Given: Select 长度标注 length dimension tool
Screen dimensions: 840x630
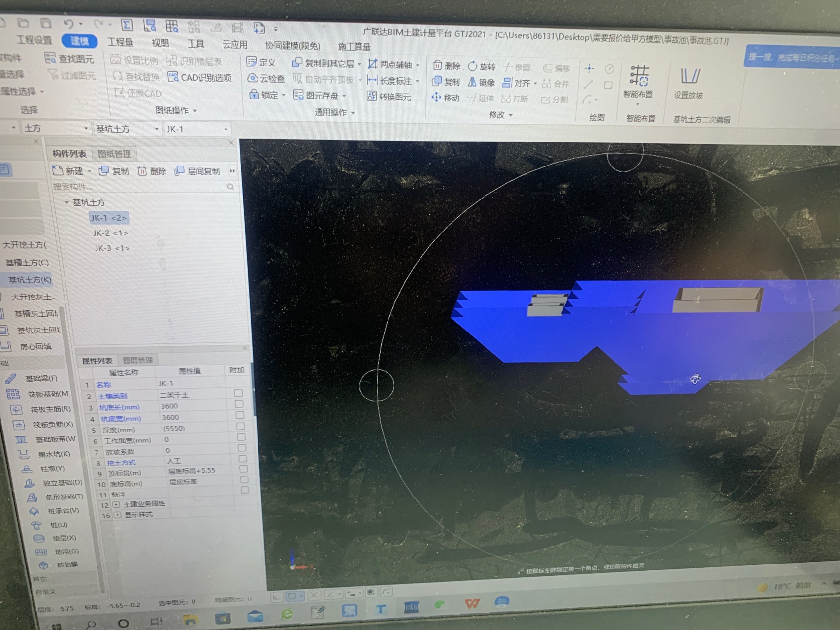Looking at the screenshot, I should [x=393, y=80].
